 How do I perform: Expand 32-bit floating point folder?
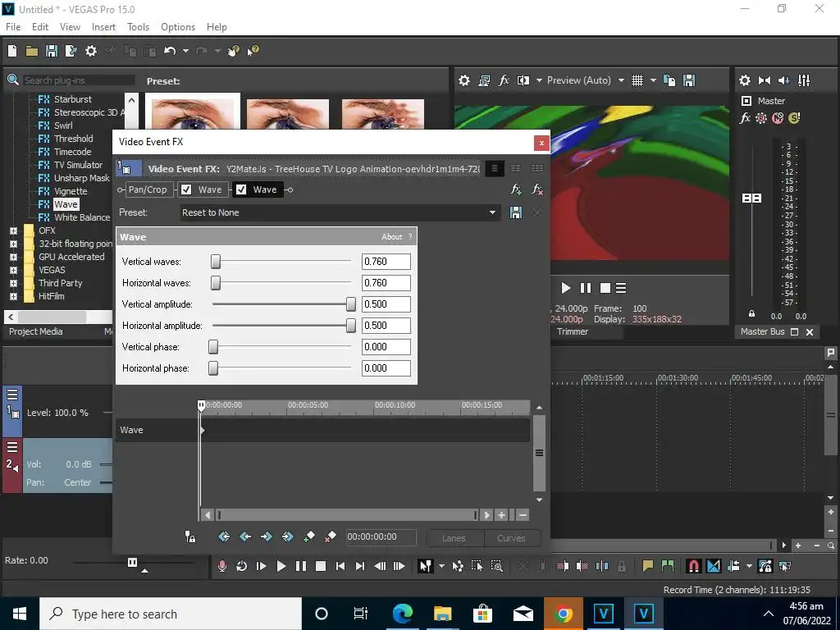(x=13, y=244)
